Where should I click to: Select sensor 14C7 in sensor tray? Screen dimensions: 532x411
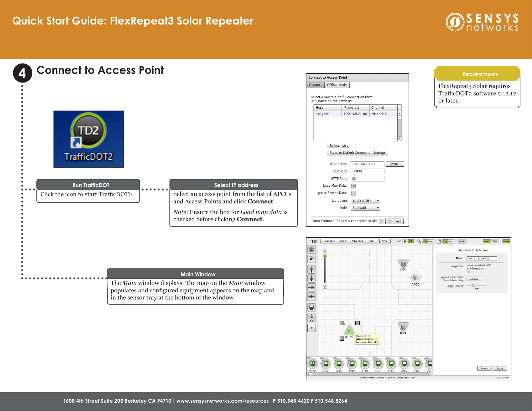coord(378,365)
